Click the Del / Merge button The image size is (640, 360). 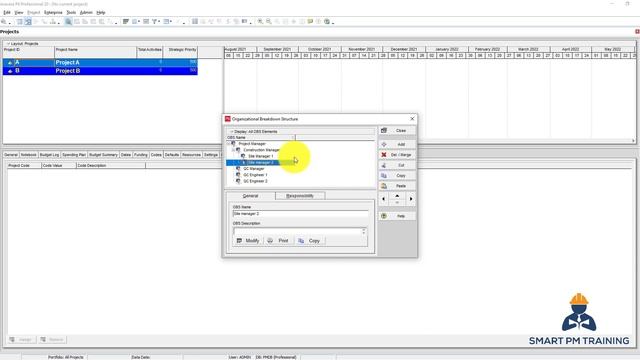click(x=397, y=155)
